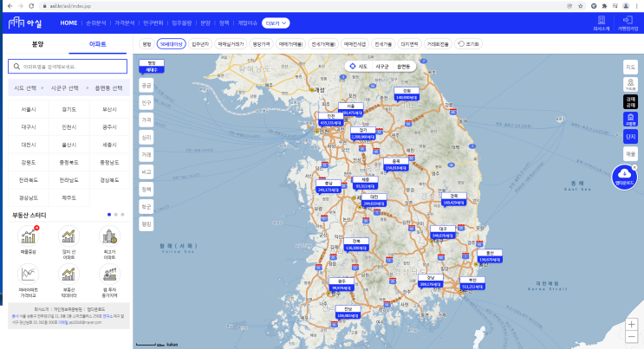Switch map level to 시구군

(382, 66)
